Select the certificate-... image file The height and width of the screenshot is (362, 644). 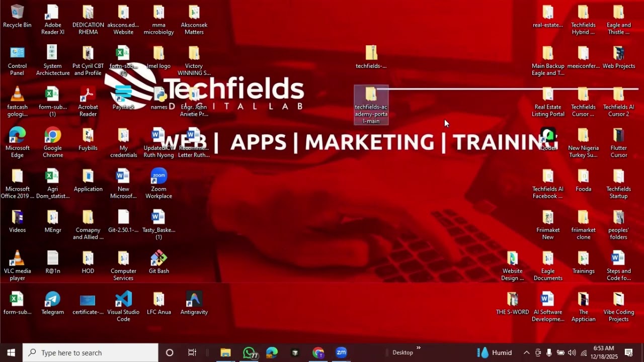click(x=88, y=304)
